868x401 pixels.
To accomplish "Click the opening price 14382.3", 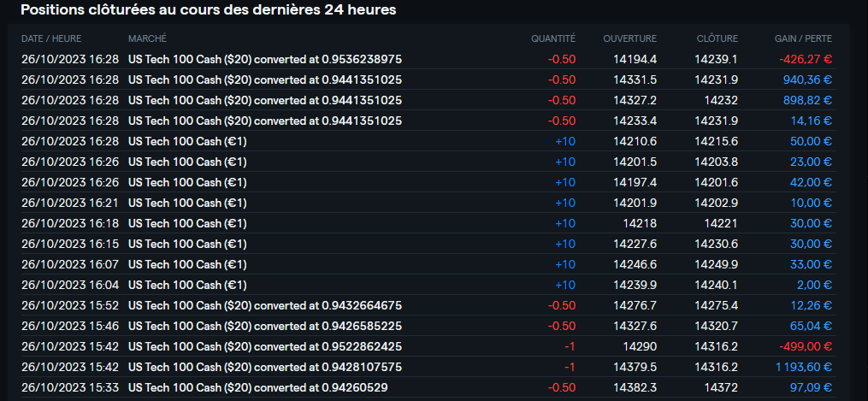I will (x=635, y=387).
